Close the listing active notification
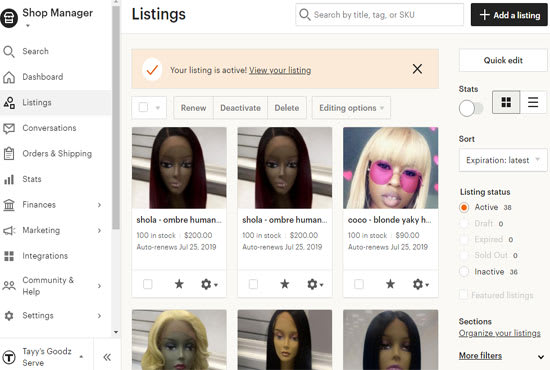The image size is (550, 370). tap(417, 69)
